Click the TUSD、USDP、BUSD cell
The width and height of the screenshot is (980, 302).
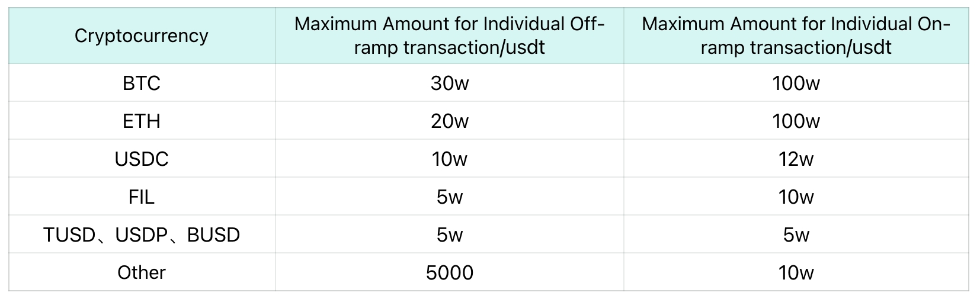pos(142,234)
